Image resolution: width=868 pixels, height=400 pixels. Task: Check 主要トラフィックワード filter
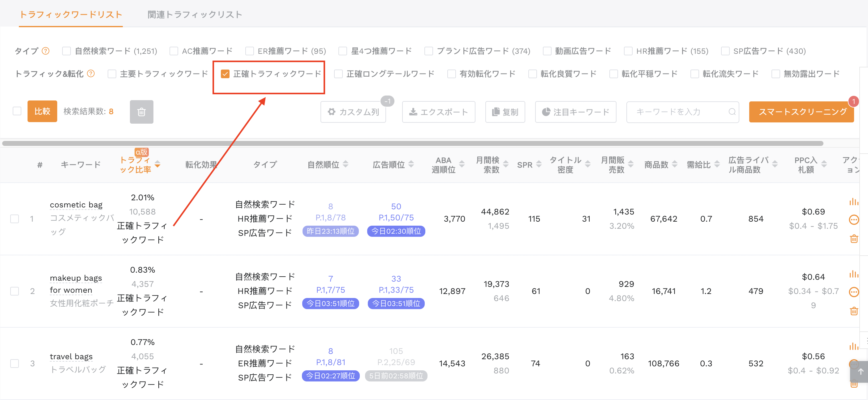tap(112, 74)
